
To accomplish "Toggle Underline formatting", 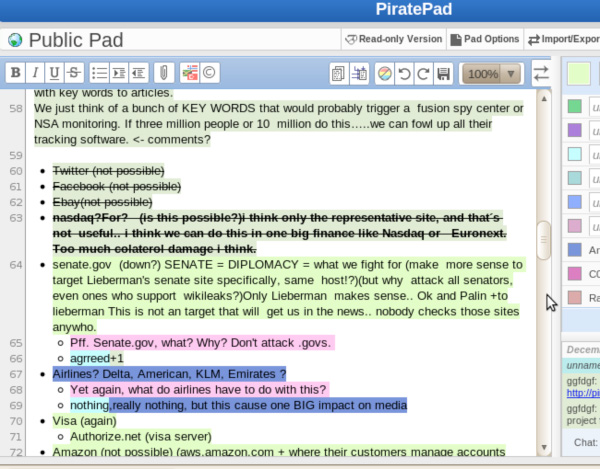I will pyautogui.click(x=54, y=72).
